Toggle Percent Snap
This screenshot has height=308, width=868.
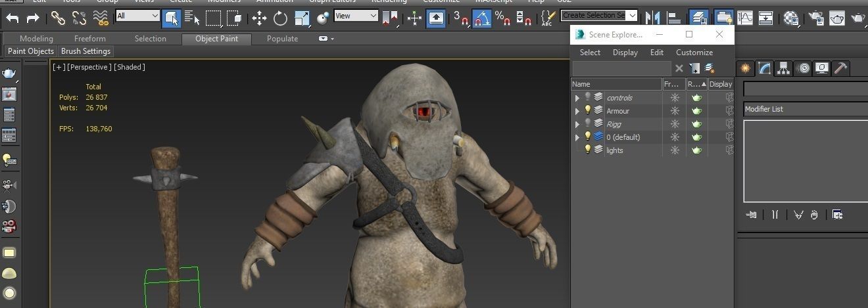tap(503, 18)
